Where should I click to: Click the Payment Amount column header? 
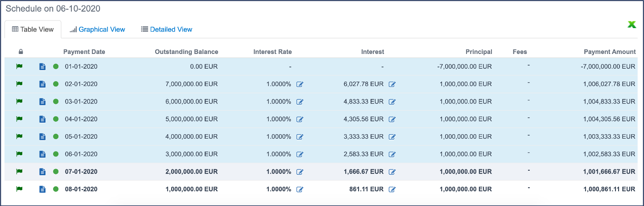pos(610,52)
